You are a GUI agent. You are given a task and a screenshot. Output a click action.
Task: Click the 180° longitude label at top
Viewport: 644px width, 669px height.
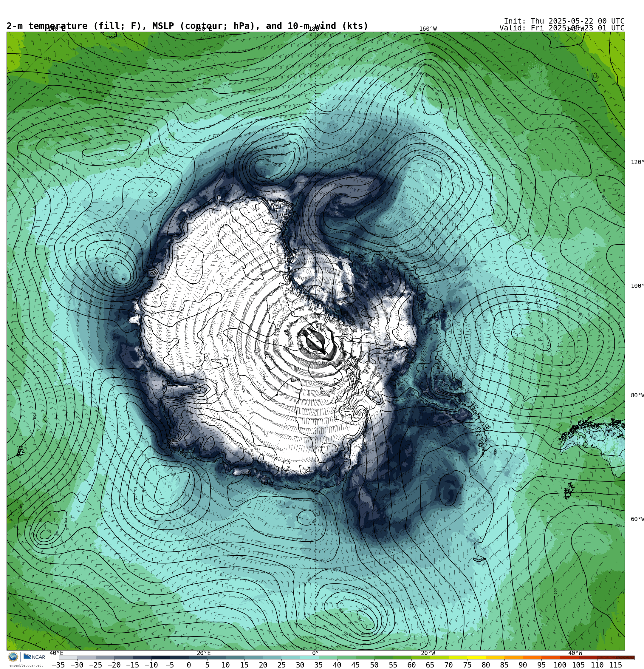[x=315, y=29]
